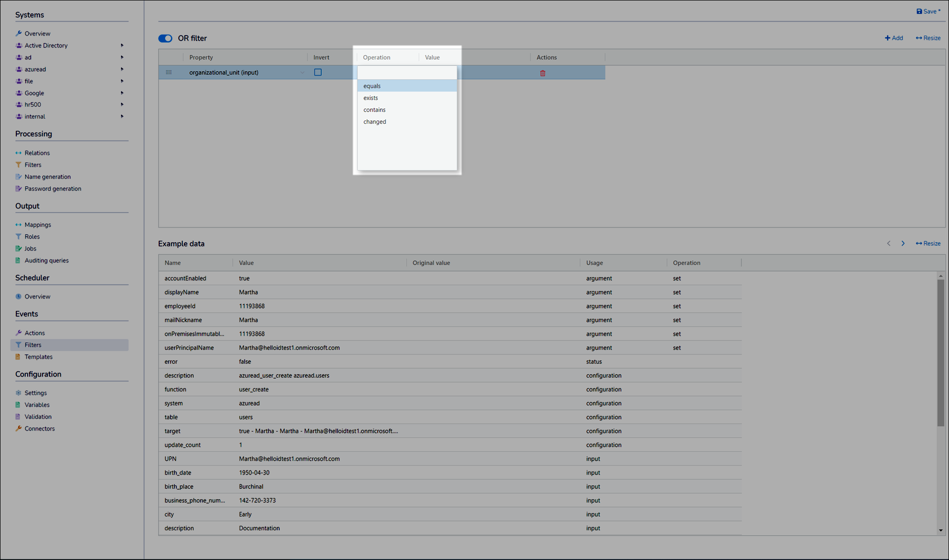This screenshot has width=949, height=560.
Task: Toggle the OR filter switch
Action: pos(165,39)
